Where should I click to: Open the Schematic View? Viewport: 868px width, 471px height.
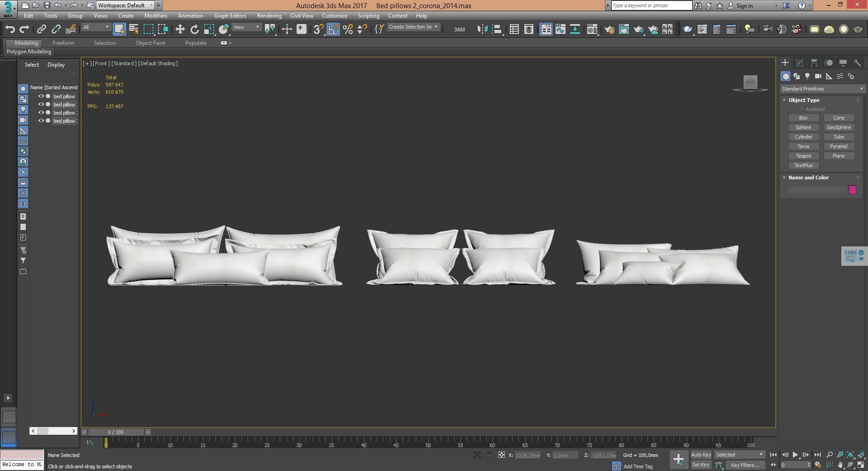pos(575,29)
